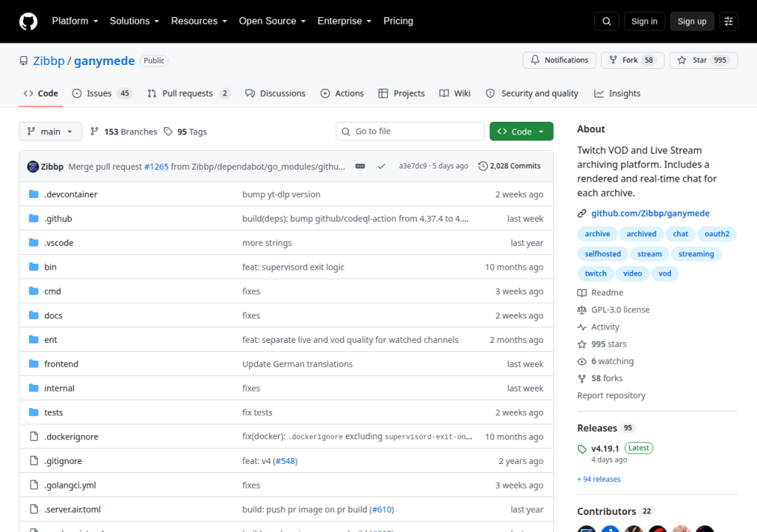Switch to the Actions tab
The image size is (757, 532).
click(x=342, y=94)
